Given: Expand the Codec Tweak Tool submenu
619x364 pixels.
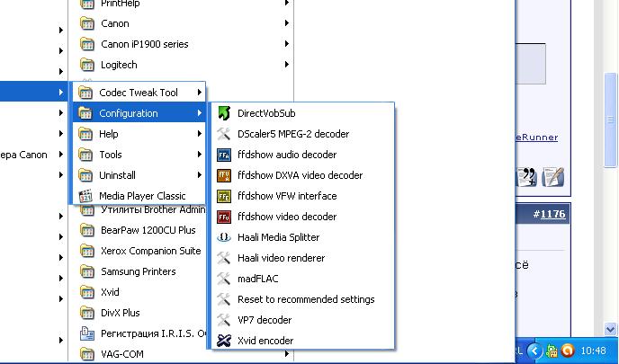Looking at the screenshot, I should pyautogui.click(x=139, y=93).
